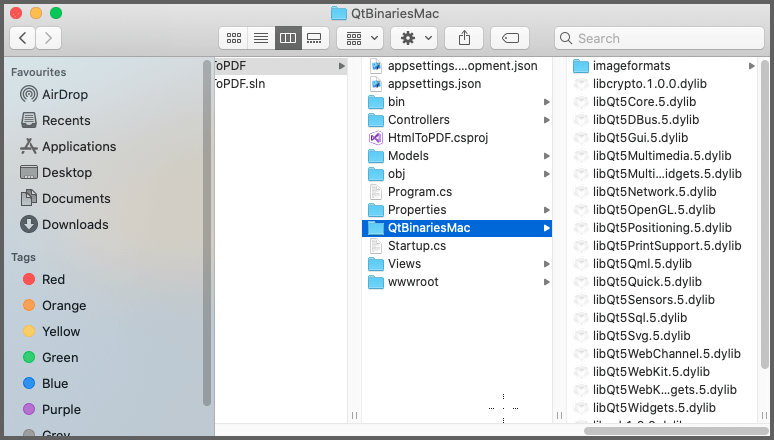Focus the Search field
The image size is (774, 442).
659,38
